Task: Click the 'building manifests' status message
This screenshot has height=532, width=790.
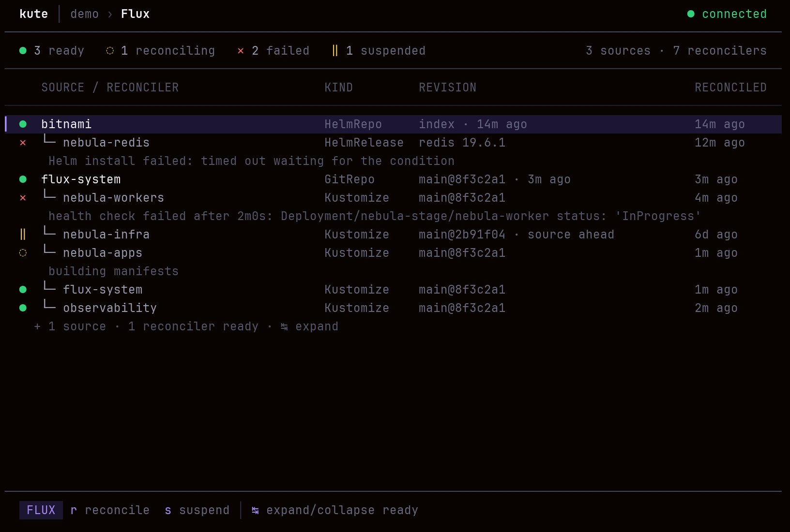Action: coord(114,271)
